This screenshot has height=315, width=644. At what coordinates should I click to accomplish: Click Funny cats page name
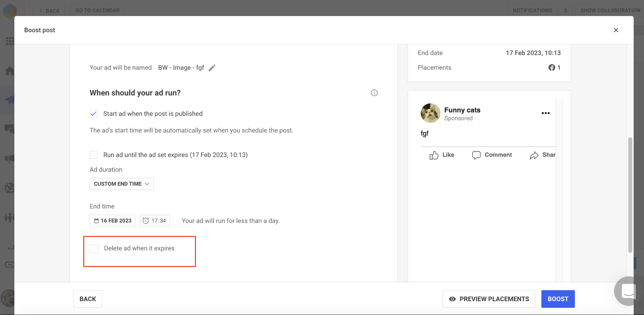click(x=462, y=110)
